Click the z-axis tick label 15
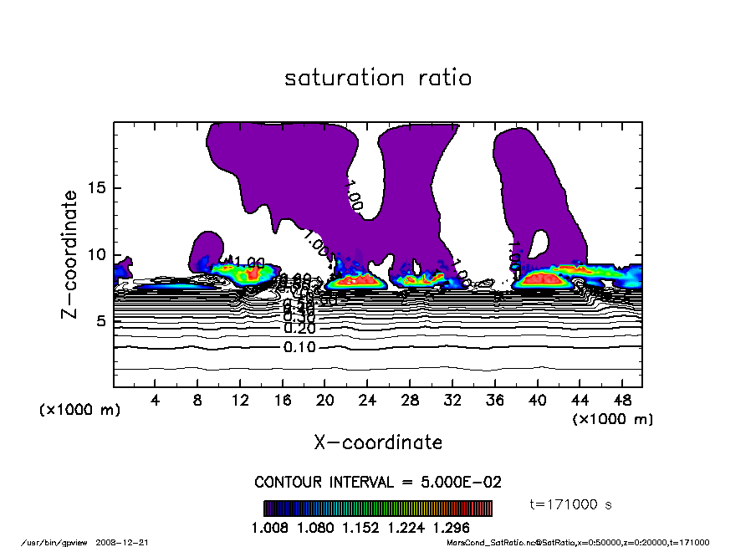This screenshot has width=756, height=547. 96,187
